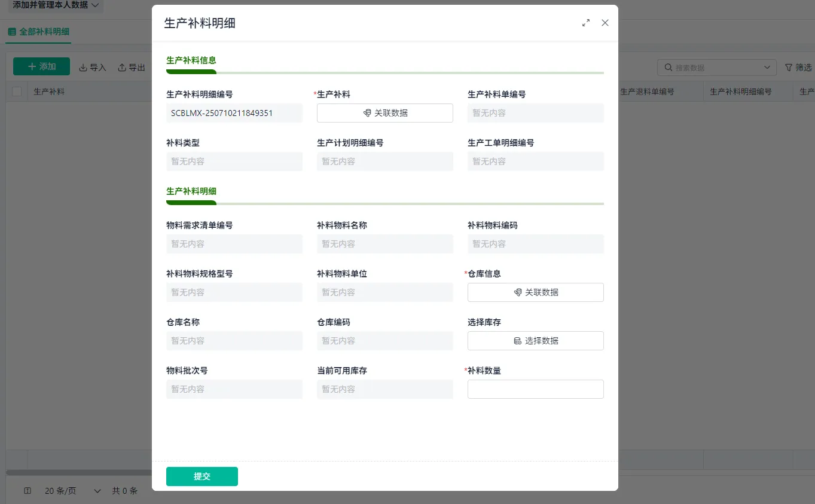Click the 生产补料单编号 disabled field
Image resolution: width=815 pixels, height=504 pixels.
536,113
